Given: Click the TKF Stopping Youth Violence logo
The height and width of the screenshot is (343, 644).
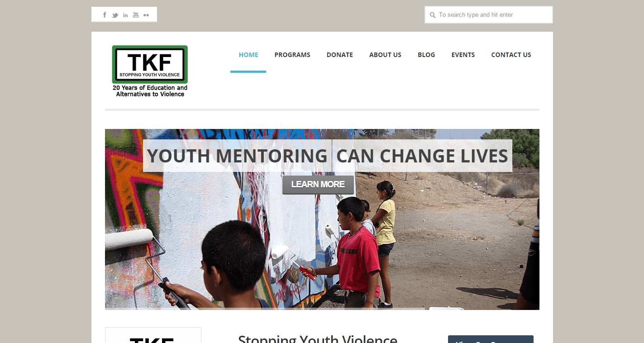Looking at the screenshot, I should 150,71.
